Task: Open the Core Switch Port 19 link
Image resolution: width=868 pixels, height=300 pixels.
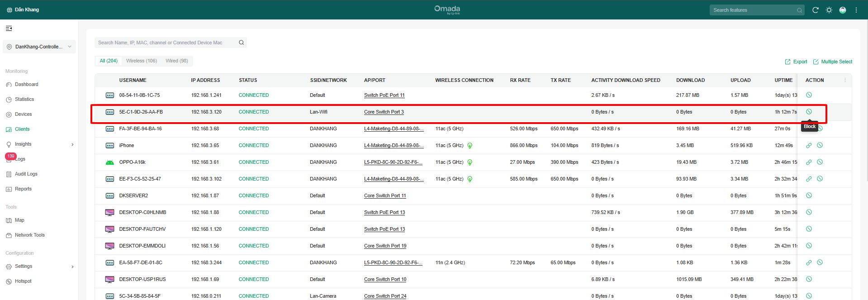Action: pos(385,246)
